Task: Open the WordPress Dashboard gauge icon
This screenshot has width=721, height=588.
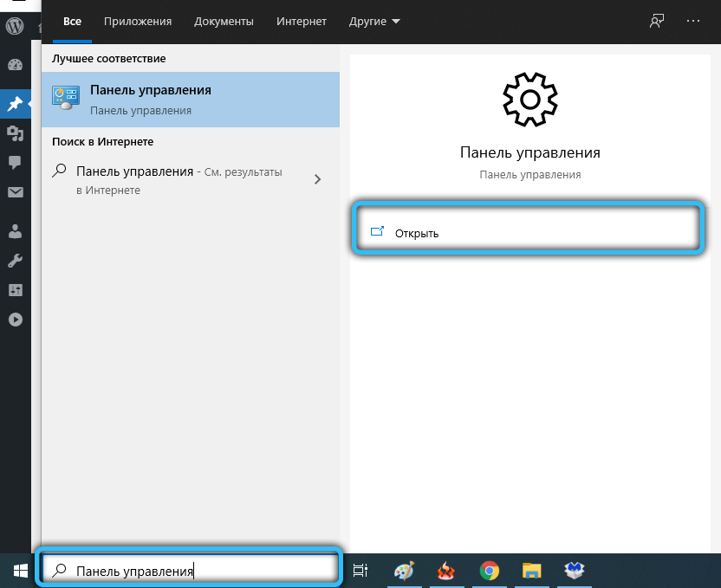Action: pos(15,65)
